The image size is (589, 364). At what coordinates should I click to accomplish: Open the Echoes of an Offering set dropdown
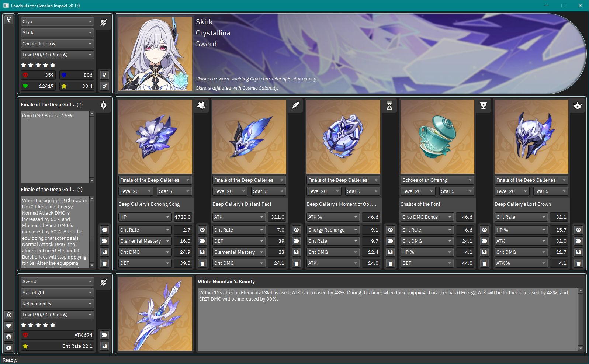pyautogui.click(x=437, y=180)
